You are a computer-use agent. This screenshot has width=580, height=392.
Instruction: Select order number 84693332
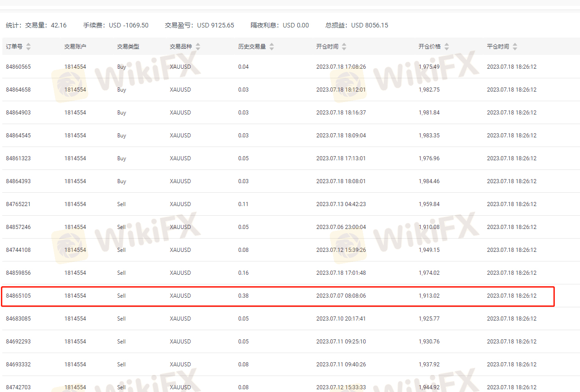point(18,365)
